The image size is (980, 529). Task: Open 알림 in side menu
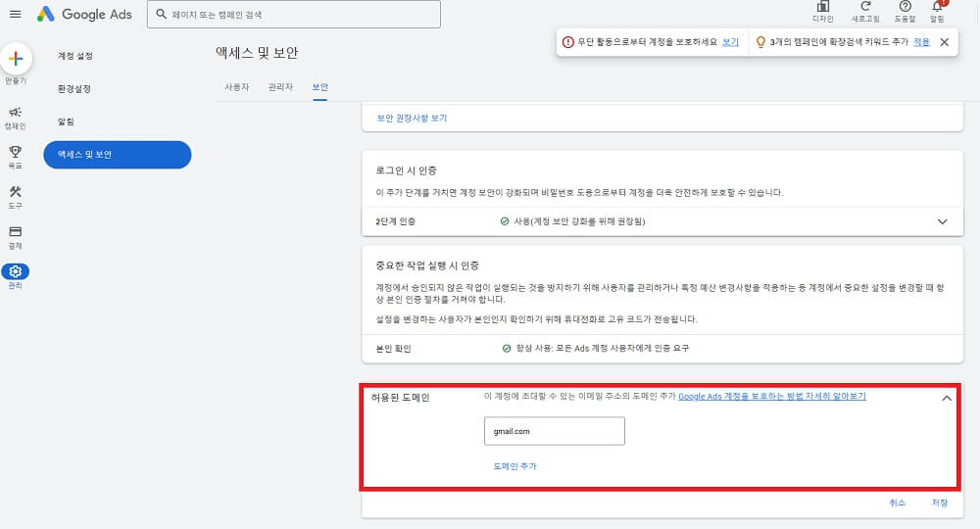[66, 121]
